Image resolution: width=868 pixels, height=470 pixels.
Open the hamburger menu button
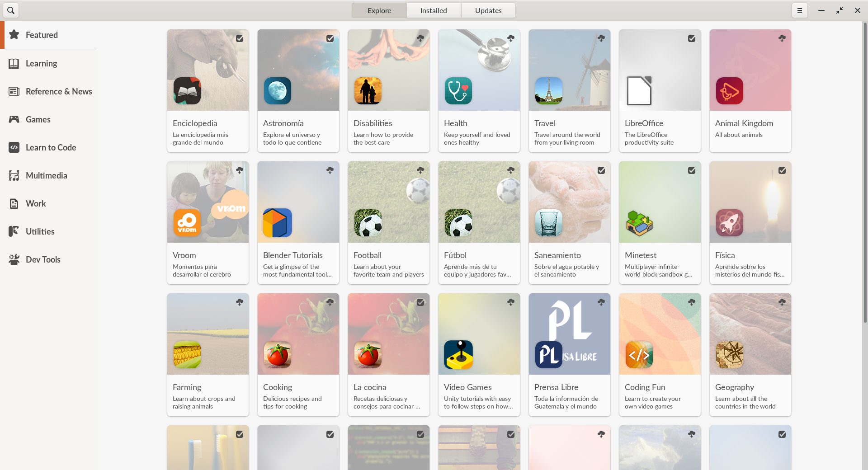(x=799, y=10)
